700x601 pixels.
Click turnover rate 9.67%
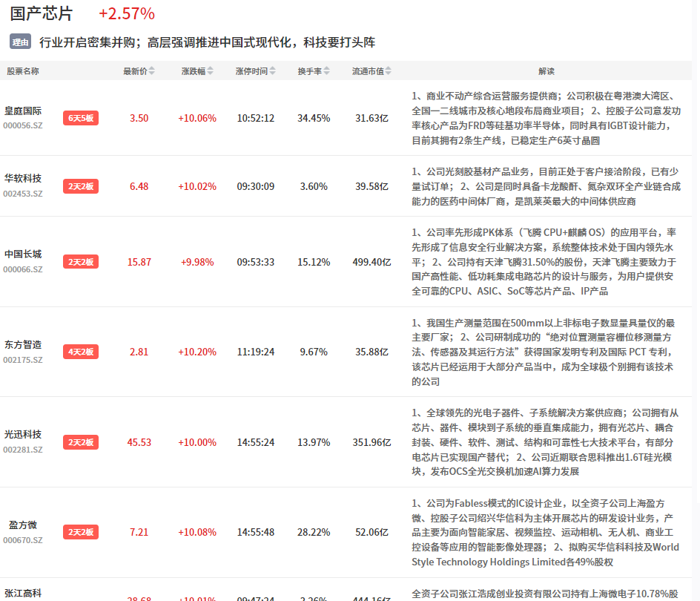[x=314, y=352]
